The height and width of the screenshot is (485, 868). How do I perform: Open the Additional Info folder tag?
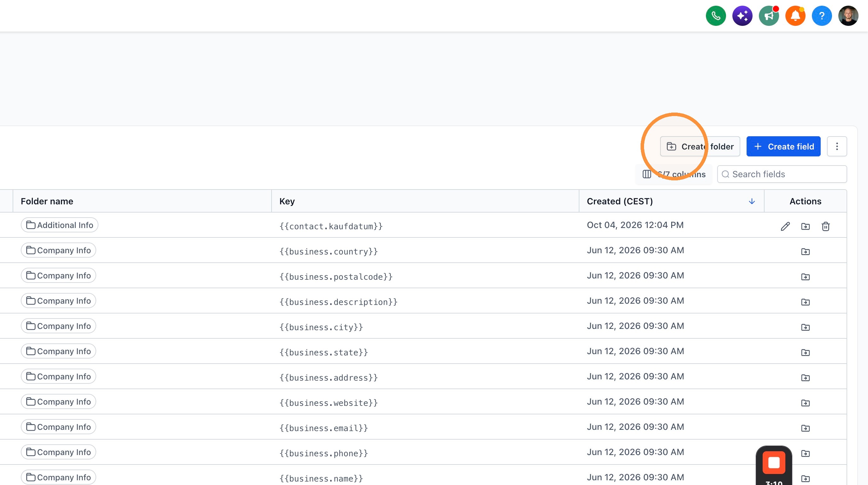tap(60, 225)
